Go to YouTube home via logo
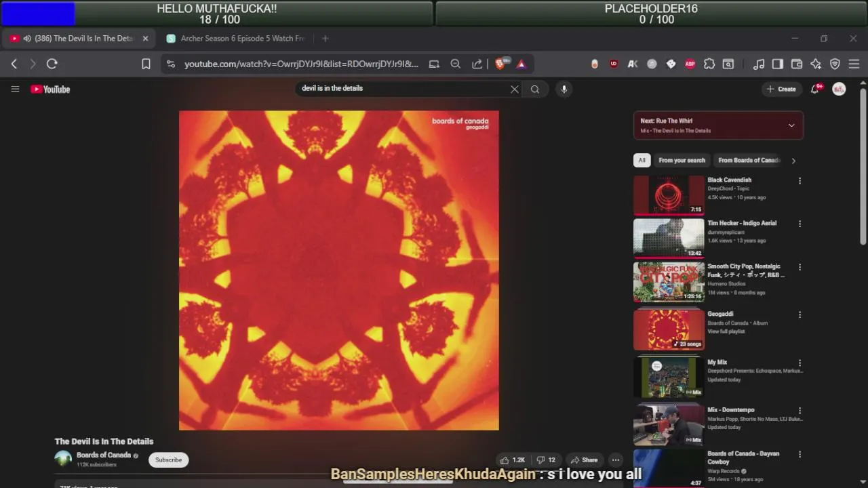Screen dimensions: 868x488 tap(50, 89)
